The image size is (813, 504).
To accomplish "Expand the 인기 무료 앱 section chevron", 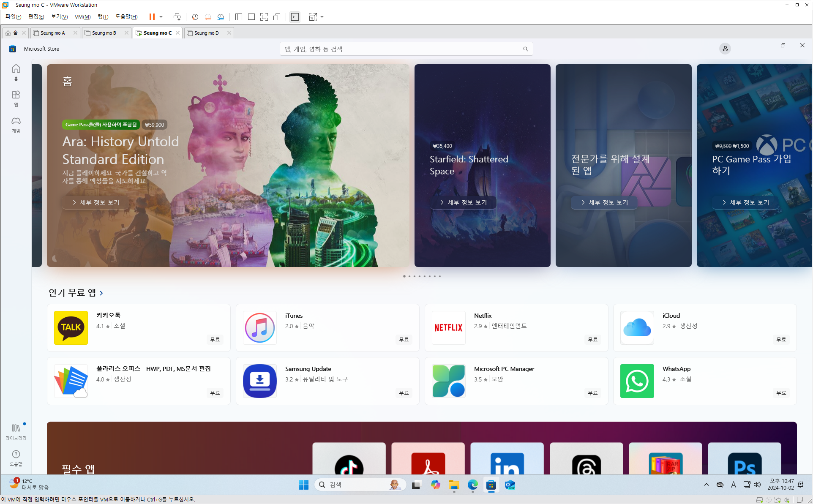I will click(x=101, y=293).
